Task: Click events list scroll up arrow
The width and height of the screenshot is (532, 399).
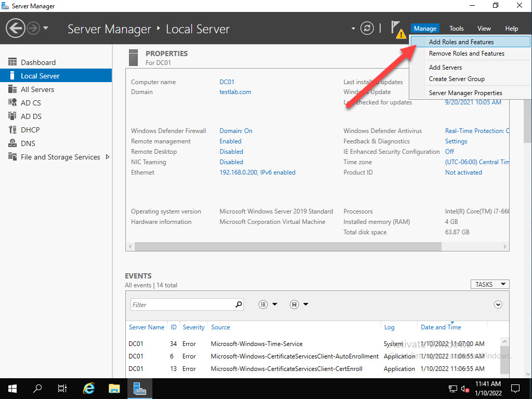Action: 504,342
